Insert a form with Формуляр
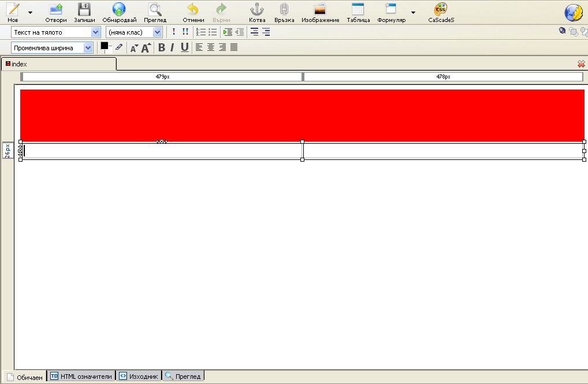The width and height of the screenshot is (588, 384). (391, 12)
